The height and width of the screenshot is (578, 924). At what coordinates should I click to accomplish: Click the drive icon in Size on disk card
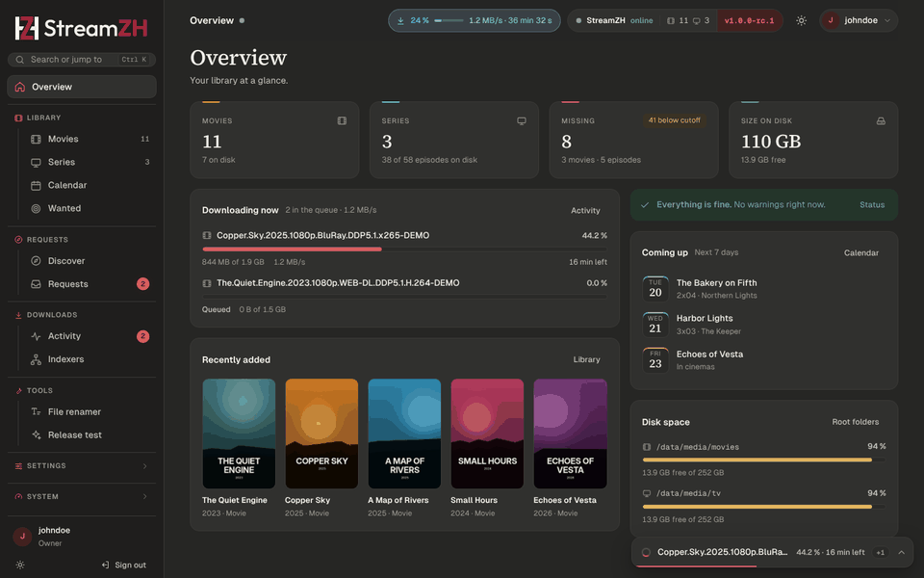(881, 121)
